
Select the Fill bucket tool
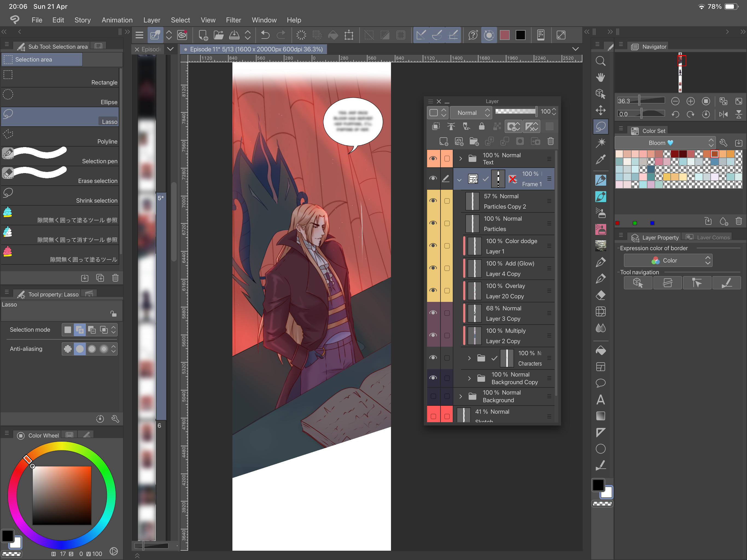tap(600, 350)
